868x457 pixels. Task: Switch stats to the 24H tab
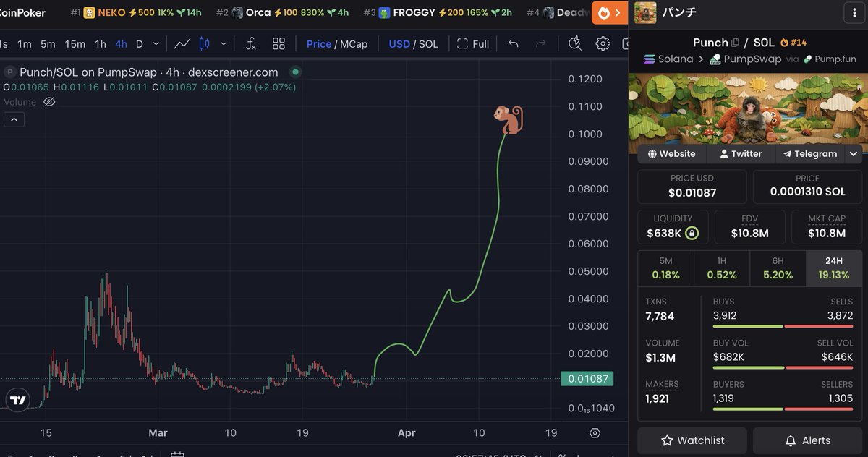834,268
